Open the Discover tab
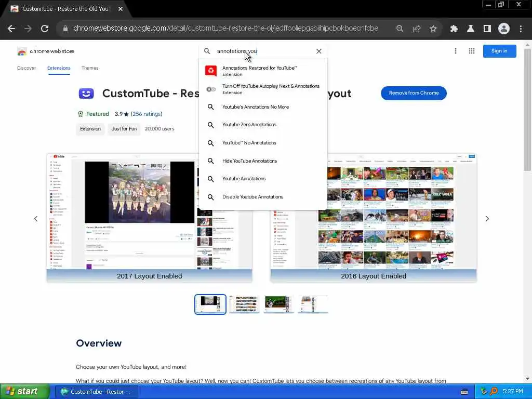The height and width of the screenshot is (399, 532). [26, 68]
